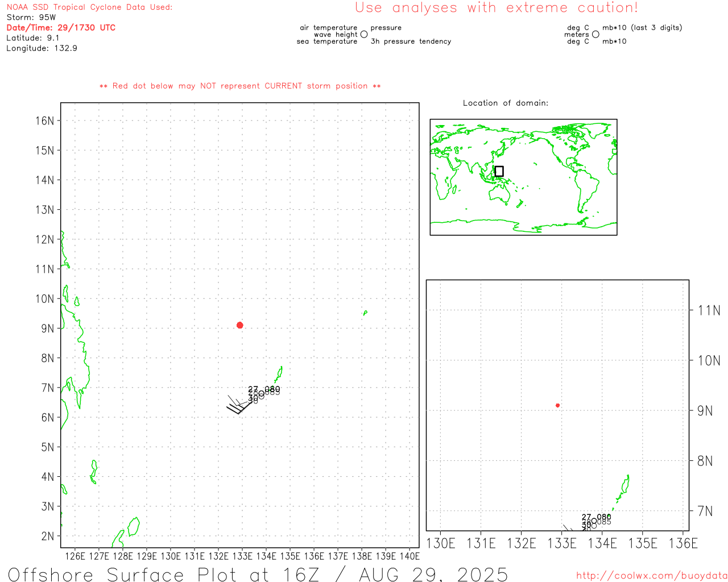Click the 'Date/Time: 29/1730 UTC' text
Viewport: 728px width, 582px height.
61,27
